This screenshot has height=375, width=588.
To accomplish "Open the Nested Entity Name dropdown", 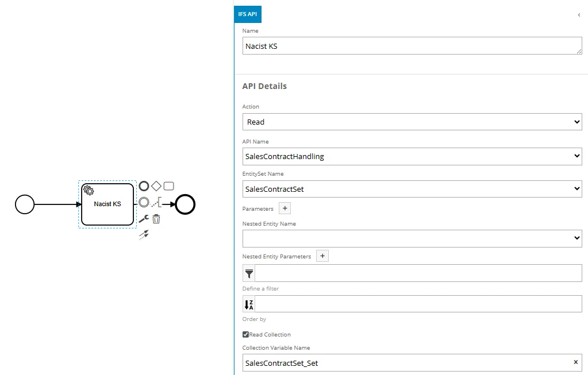I will (412, 238).
